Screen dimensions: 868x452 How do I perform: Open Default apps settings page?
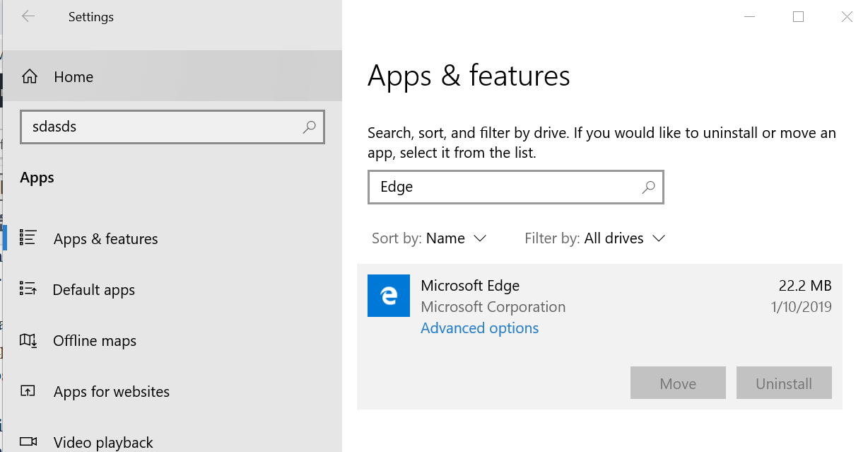pyautogui.click(x=171, y=289)
